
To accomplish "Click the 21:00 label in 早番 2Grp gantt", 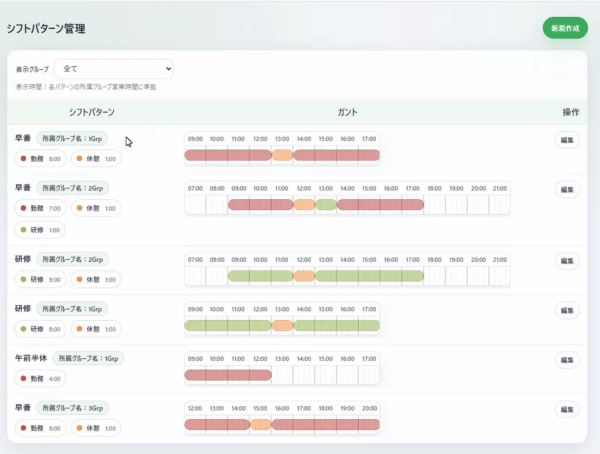I will pos(500,188).
